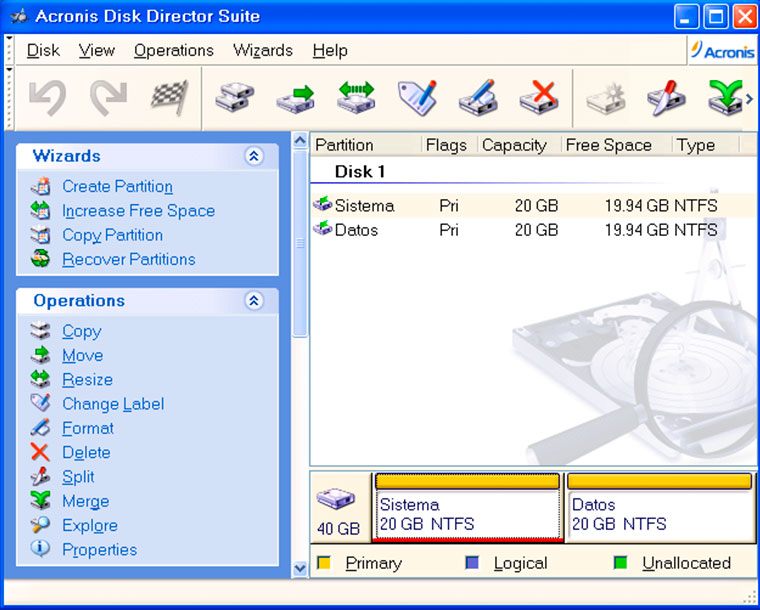Select the Datos partition row
Viewport: 760px width, 610px height.
[x=533, y=230]
